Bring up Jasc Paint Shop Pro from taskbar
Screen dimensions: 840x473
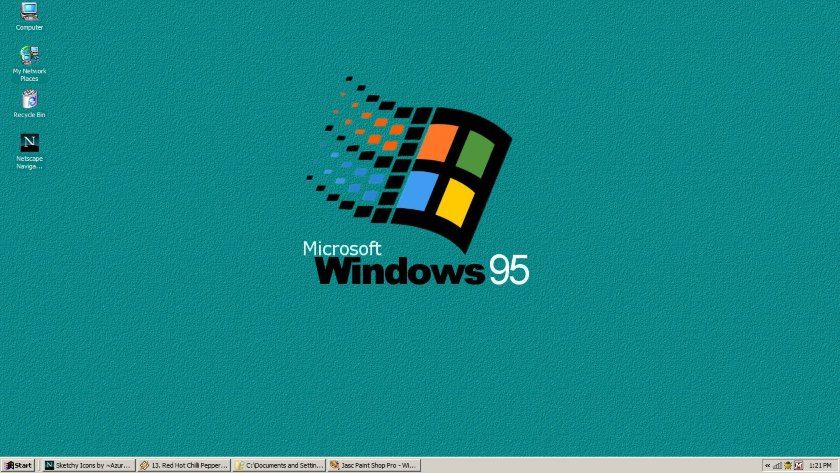pyautogui.click(x=374, y=465)
